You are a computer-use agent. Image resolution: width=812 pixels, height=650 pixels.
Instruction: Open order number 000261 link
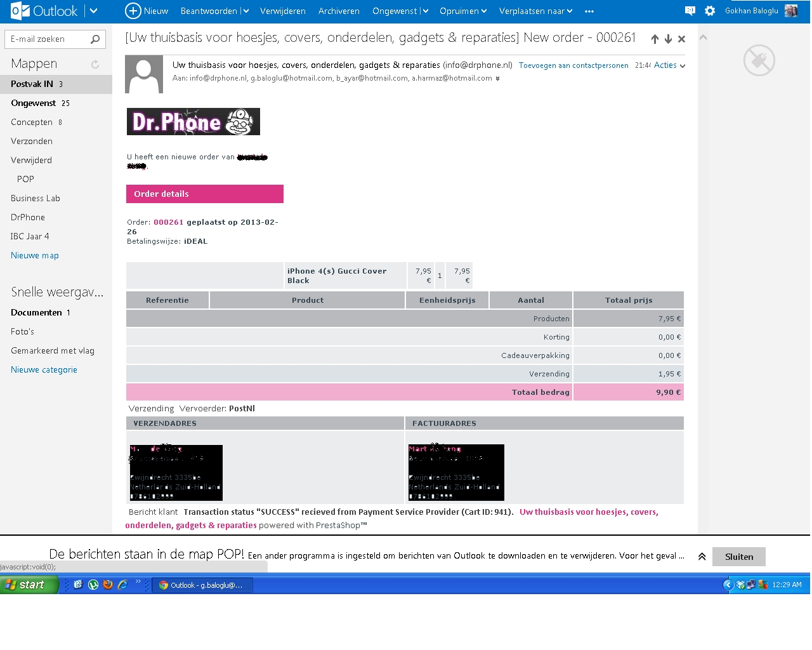168,222
